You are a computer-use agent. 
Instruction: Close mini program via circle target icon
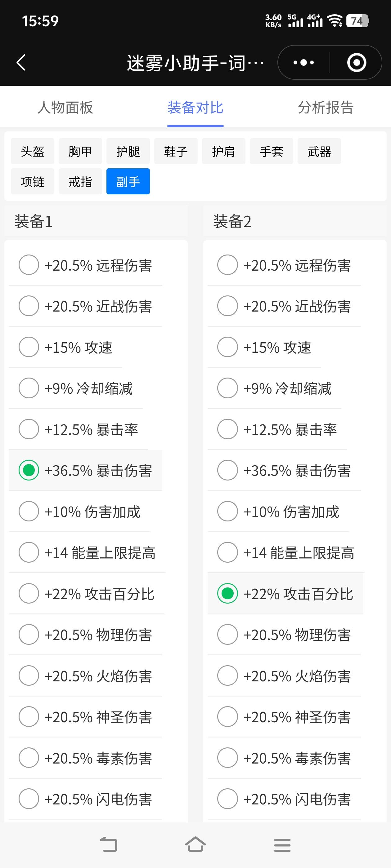pos(356,62)
